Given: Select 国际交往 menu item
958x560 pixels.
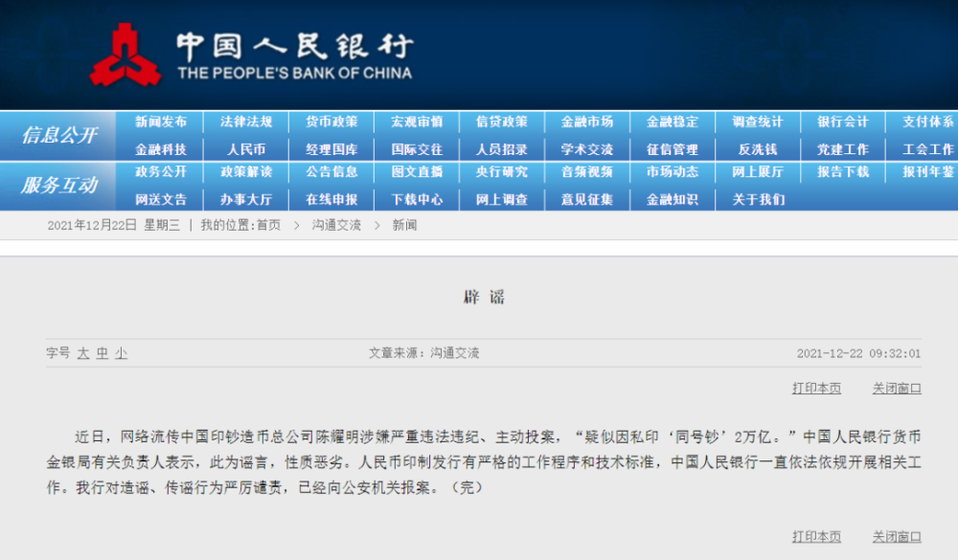Looking at the screenshot, I should [417, 149].
